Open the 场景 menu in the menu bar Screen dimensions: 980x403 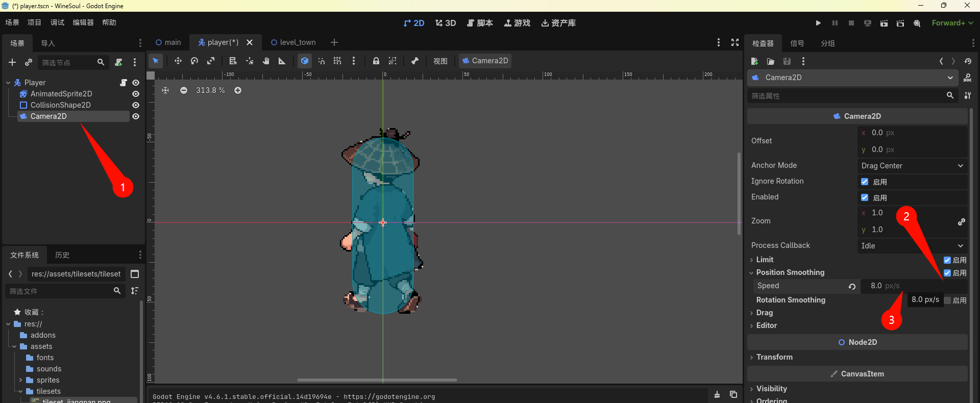click(12, 22)
